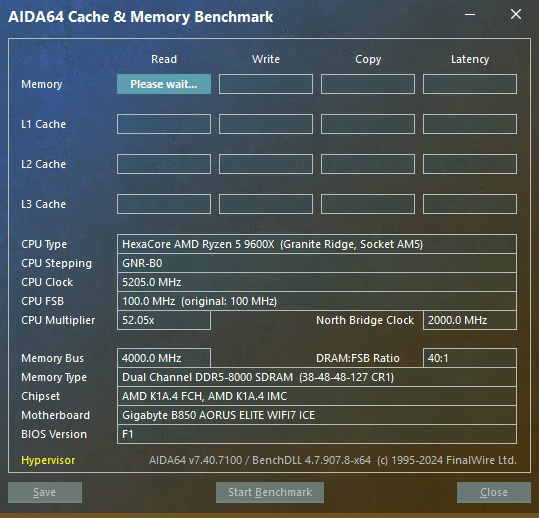
Task: Click the 'Chipset' label
Action: coord(41,396)
